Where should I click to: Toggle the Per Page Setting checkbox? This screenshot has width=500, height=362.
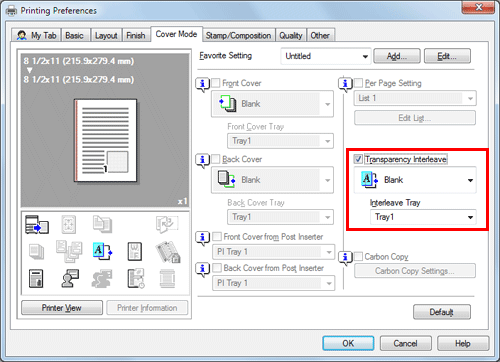[358, 83]
